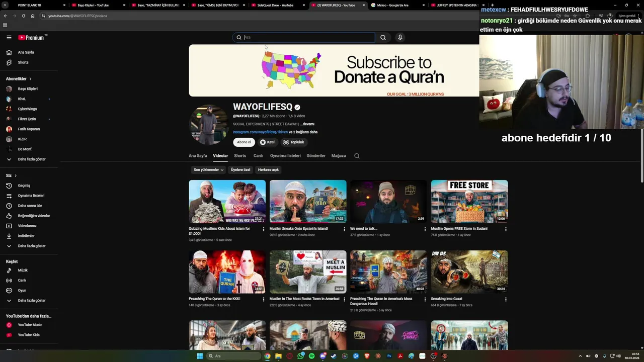Switch to the Shorts channel tab
Viewport: 644px width, 362px height.
240,156
